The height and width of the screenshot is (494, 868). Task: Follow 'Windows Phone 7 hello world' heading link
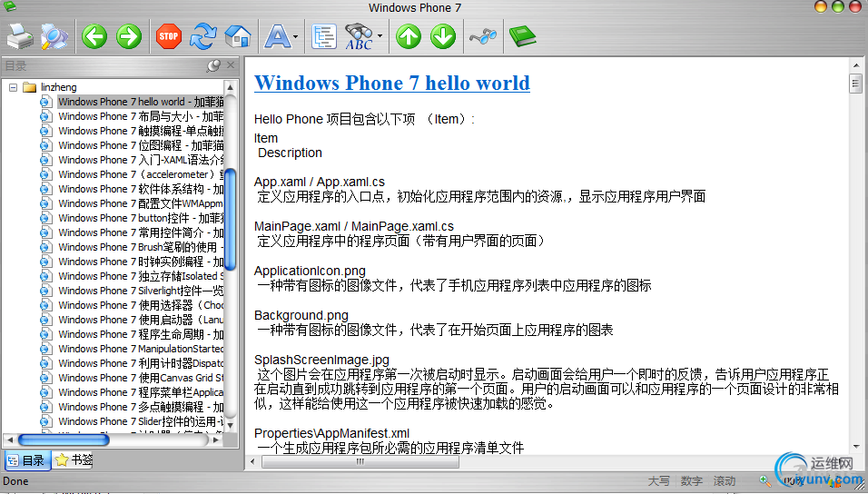(392, 83)
